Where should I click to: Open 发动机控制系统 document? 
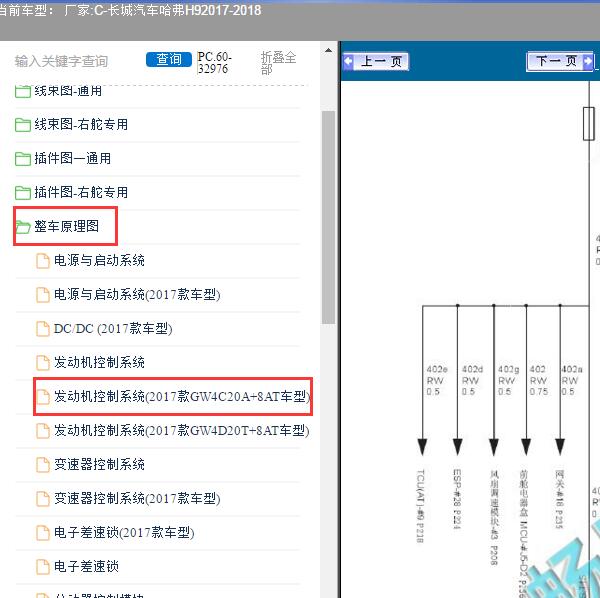[x=99, y=362]
